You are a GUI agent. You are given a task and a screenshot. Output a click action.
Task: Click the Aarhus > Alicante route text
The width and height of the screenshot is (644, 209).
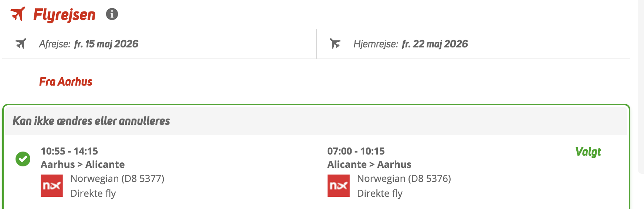[x=82, y=165]
